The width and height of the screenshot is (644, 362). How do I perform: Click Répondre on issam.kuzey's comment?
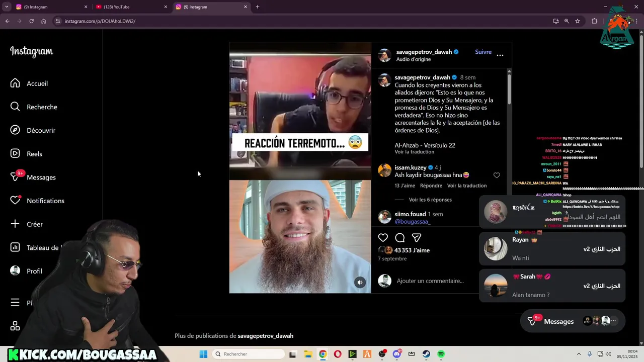click(x=431, y=186)
